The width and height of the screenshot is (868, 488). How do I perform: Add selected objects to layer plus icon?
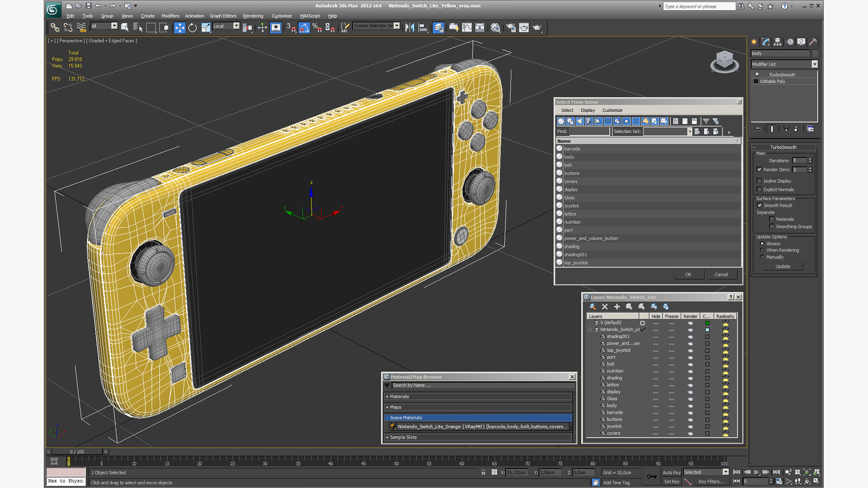[617, 306]
